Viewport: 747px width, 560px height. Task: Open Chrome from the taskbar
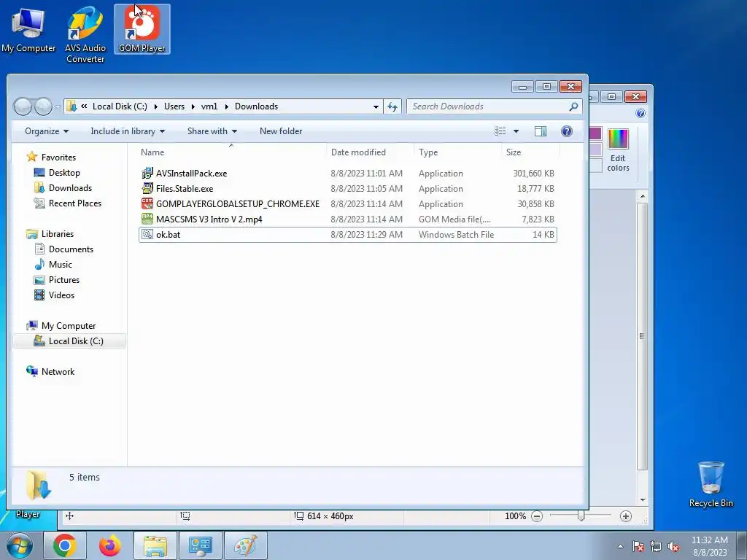[x=64, y=545]
